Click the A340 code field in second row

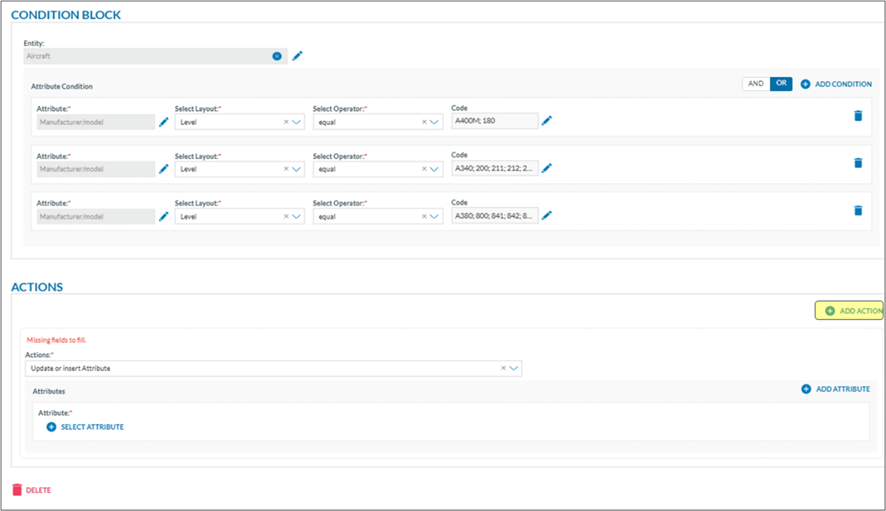click(x=494, y=168)
